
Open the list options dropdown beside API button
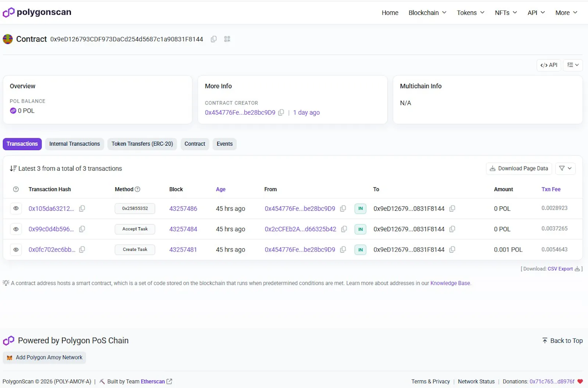573,65
